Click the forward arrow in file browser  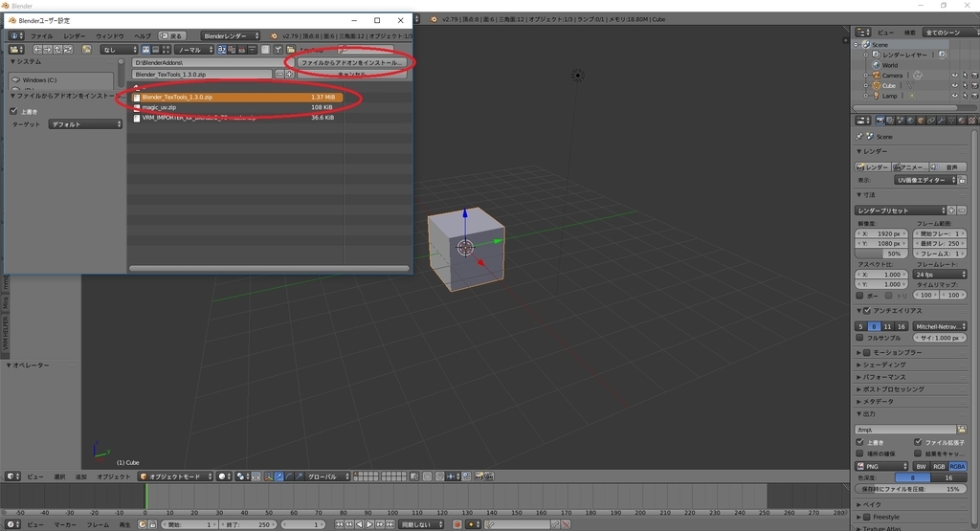point(47,50)
